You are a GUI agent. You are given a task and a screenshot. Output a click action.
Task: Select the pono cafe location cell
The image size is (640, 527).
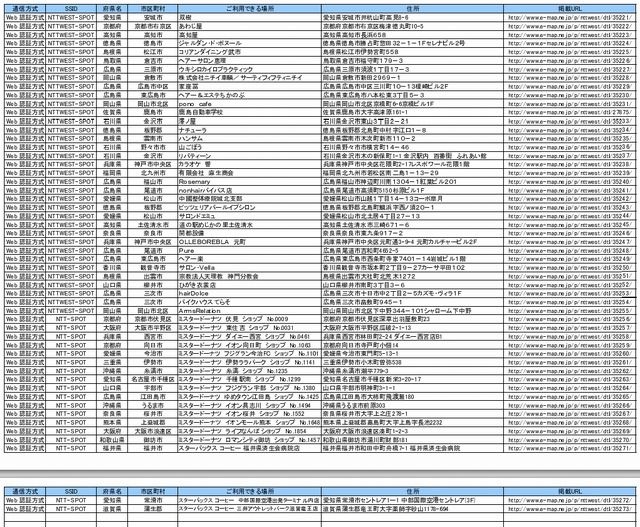click(249, 104)
